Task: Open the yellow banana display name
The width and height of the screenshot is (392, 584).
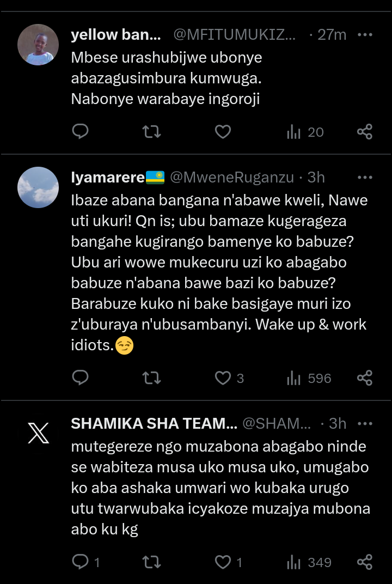Action: (x=116, y=35)
